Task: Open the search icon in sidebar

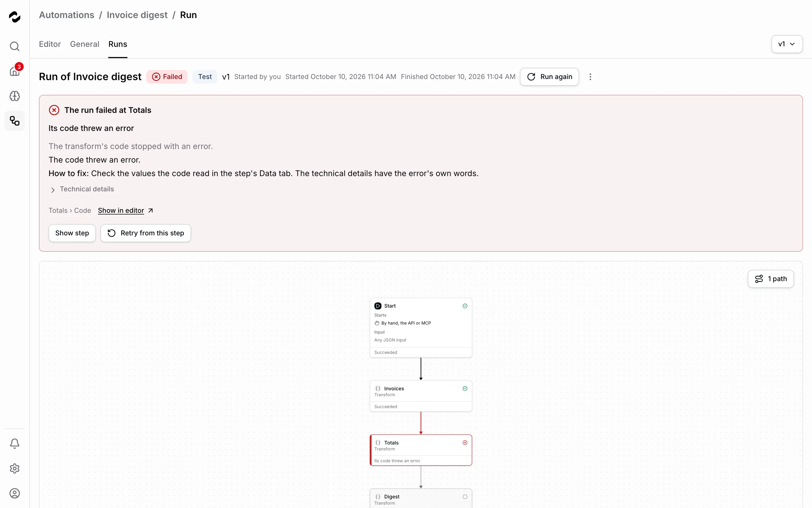Action: coord(14,46)
